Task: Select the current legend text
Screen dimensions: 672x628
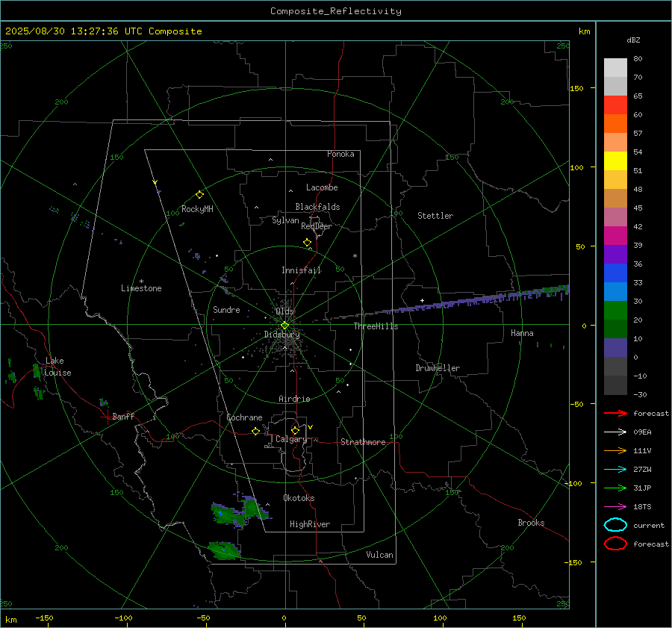Action: 649,525
